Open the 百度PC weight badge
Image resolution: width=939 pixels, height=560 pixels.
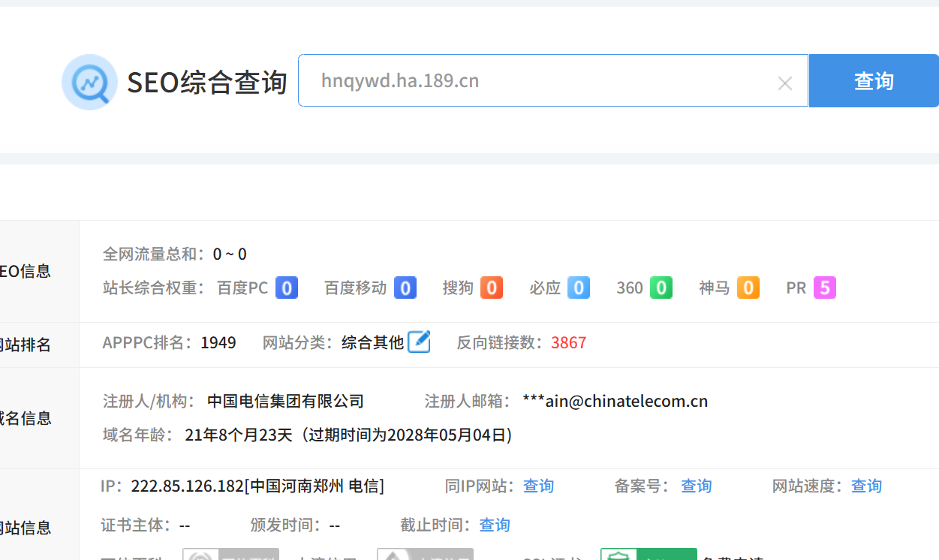[287, 288]
